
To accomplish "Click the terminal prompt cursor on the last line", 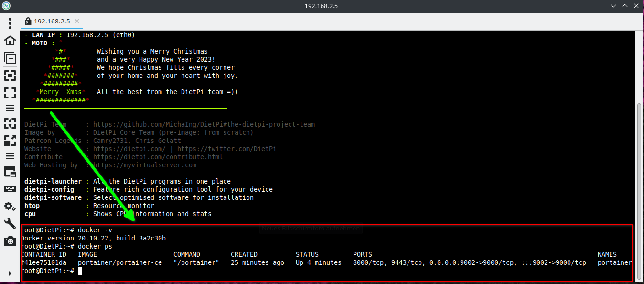I will 80,271.
